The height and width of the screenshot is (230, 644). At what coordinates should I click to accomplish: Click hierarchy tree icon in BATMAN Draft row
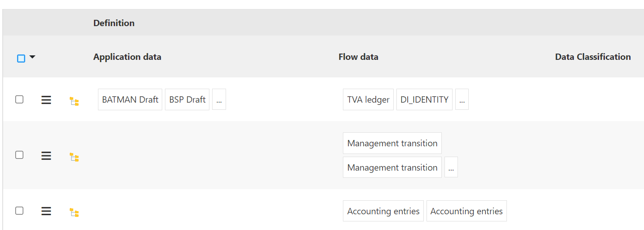[x=74, y=101]
